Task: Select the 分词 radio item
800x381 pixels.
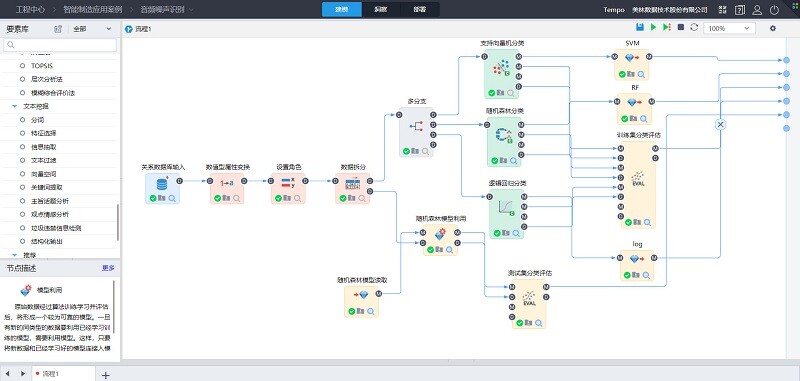Action: (x=22, y=120)
